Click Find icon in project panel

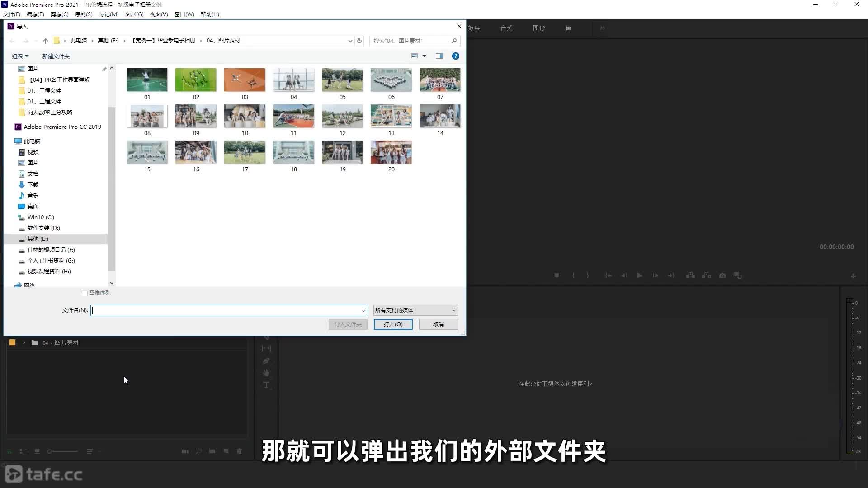[198, 451]
